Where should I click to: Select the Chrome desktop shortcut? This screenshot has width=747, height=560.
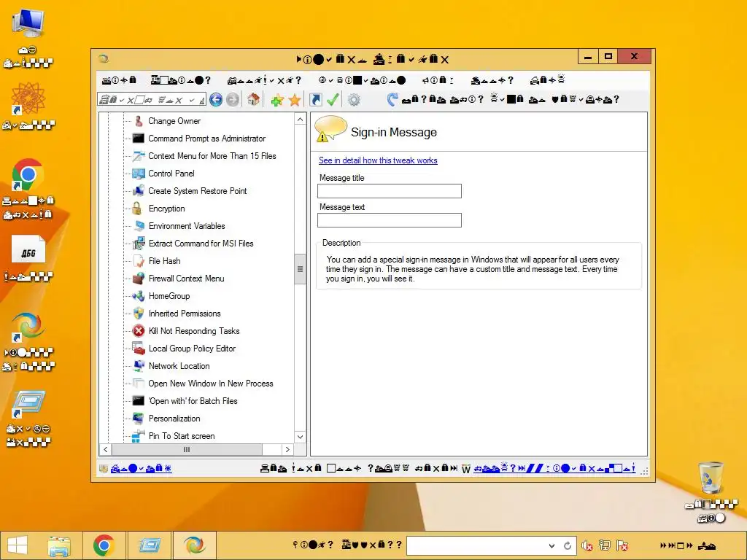pos(28,175)
